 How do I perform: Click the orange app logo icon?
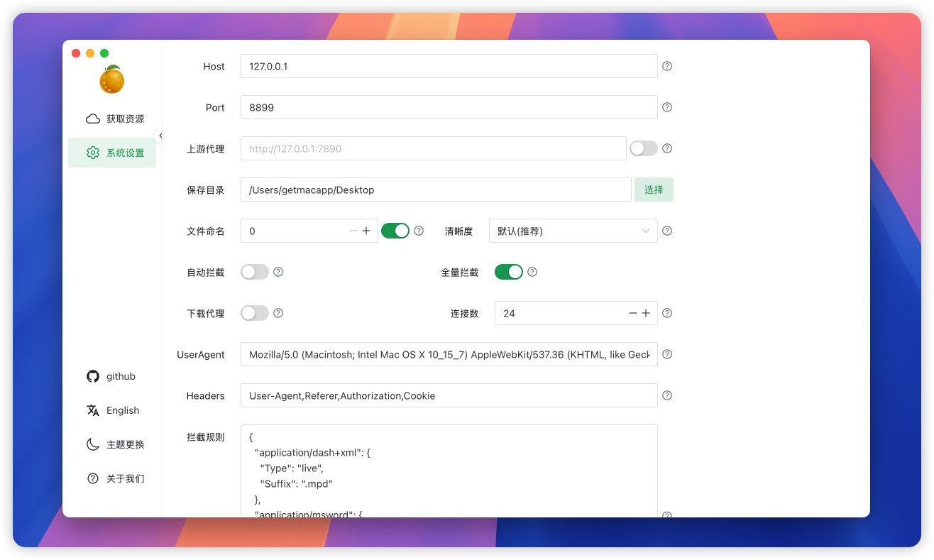111,79
